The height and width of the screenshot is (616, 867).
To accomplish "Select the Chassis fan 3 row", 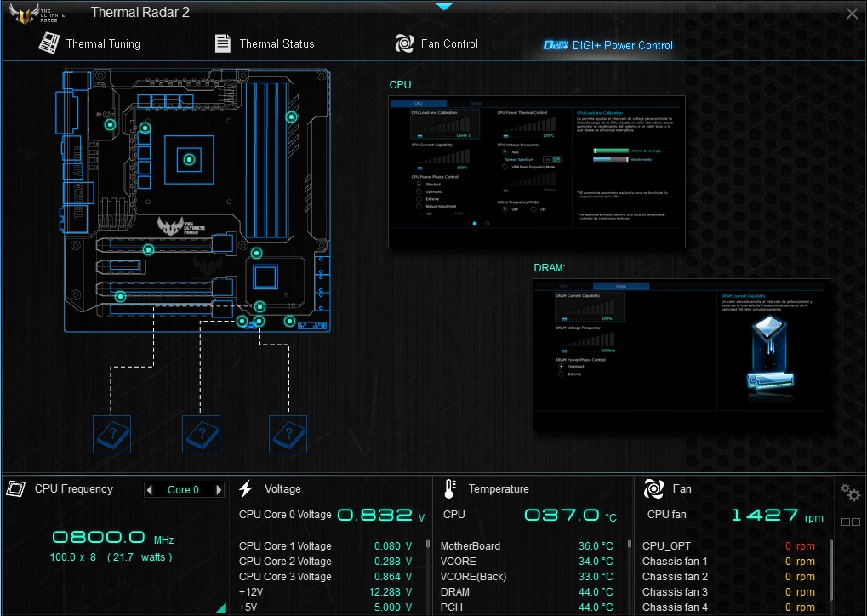I will click(729, 592).
